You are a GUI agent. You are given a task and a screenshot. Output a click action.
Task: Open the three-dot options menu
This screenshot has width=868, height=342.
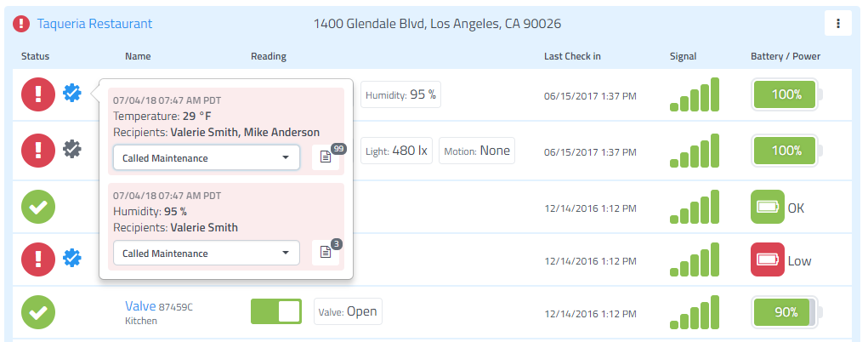click(x=837, y=23)
